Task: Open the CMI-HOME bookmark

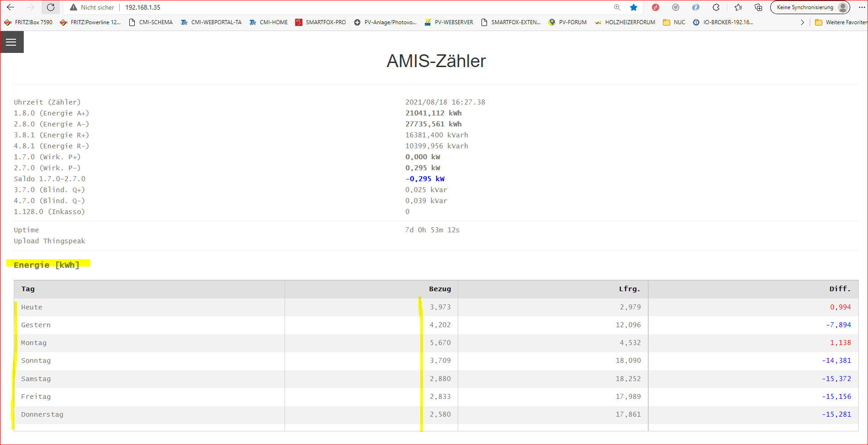Action: pos(269,22)
